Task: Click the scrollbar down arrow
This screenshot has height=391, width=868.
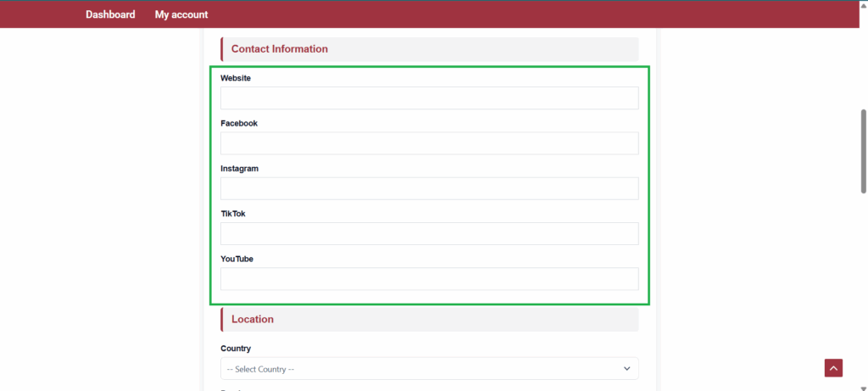Action: click(863, 387)
